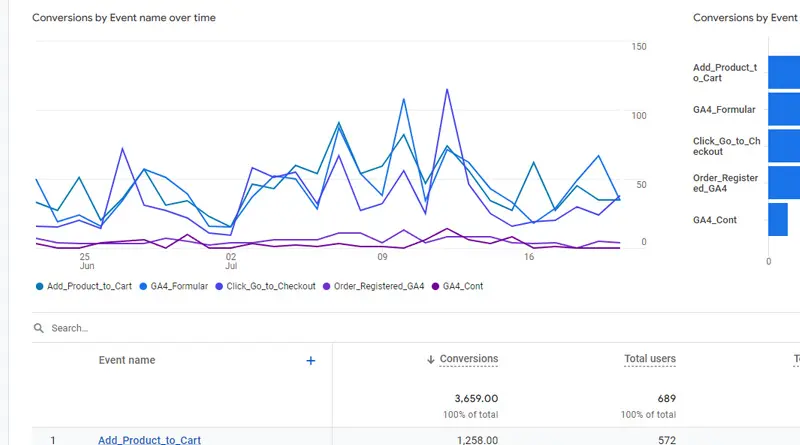Click the GA4_Cont legend label
The width and height of the screenshot is (800, 445).
[x=463, y=286]
